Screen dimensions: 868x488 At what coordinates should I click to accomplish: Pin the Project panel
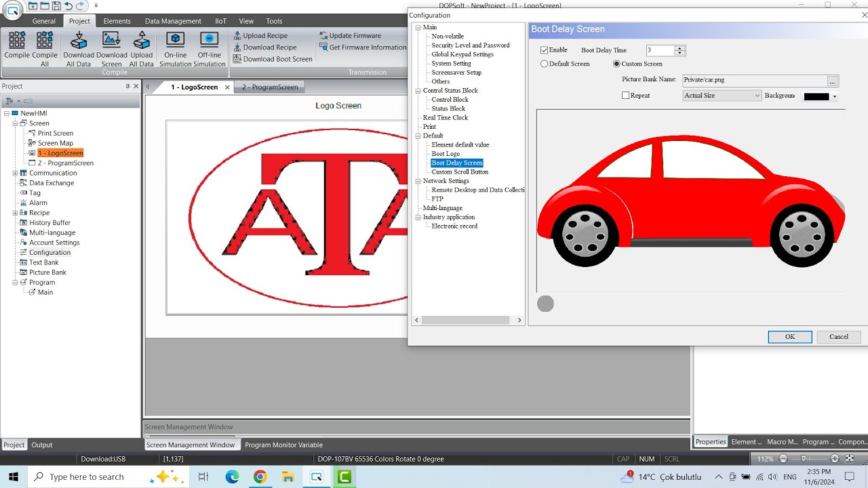pos(127,86)
